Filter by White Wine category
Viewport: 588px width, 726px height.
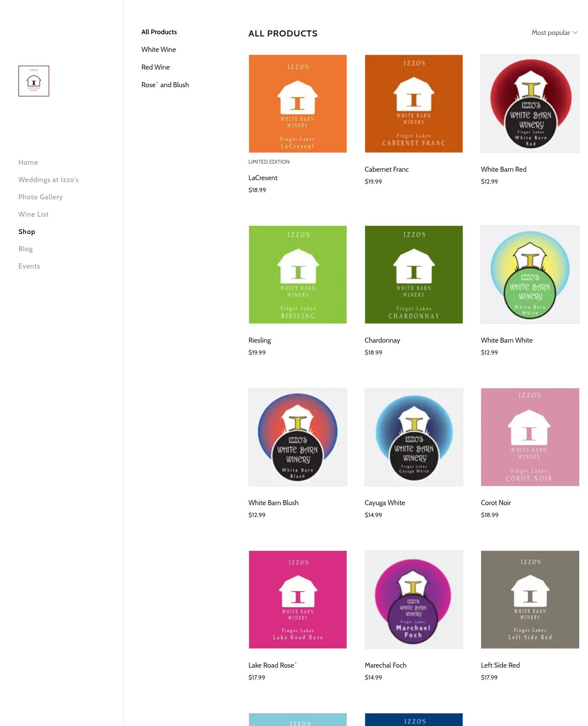click(159, 50)
